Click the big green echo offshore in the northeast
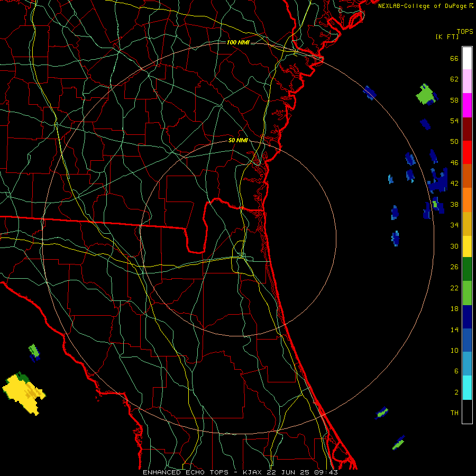The width and height of the screenshot is (476, 476). coord(426,95)
